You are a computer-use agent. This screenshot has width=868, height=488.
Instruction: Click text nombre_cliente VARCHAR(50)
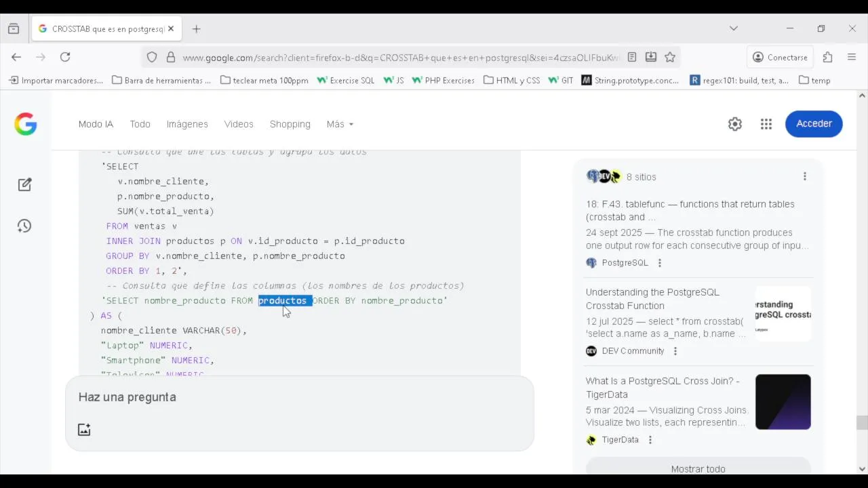(171, 331)
